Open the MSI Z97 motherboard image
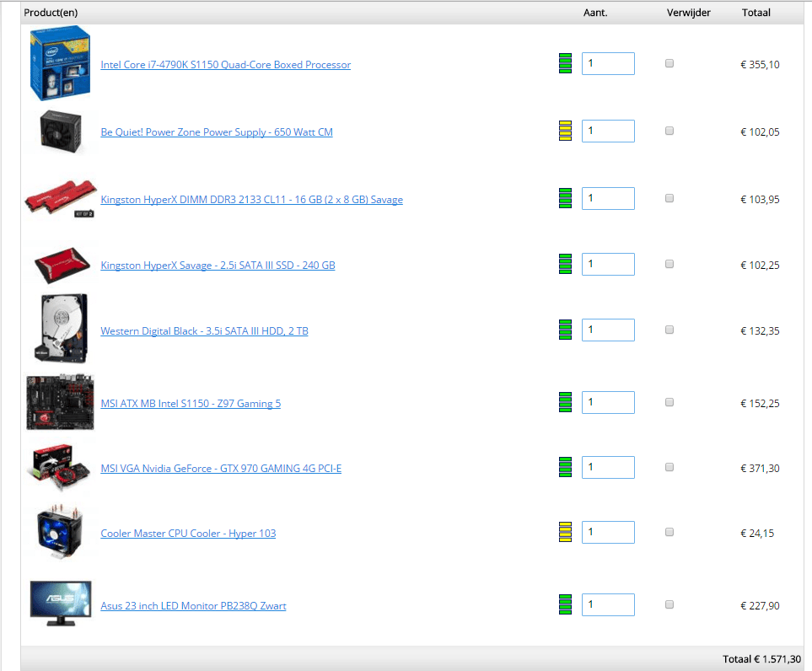Image resolution: width=812 pixels, height=671 pixels. coord(60,402)
